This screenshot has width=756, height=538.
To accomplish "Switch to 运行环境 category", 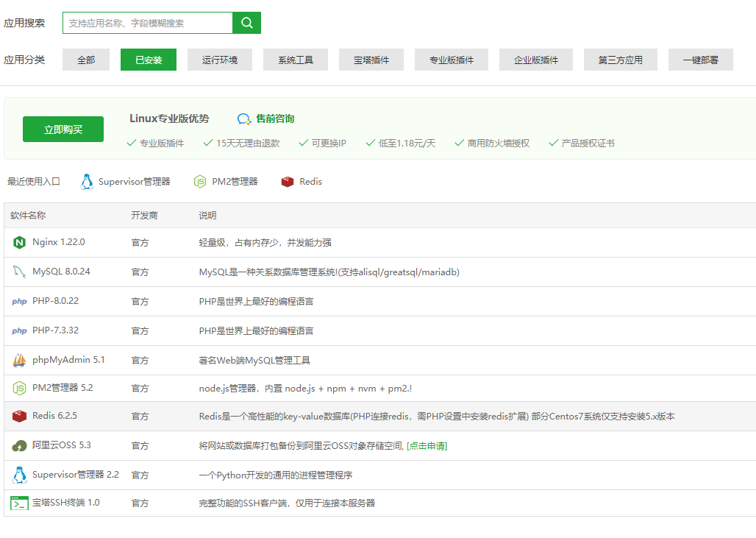I will point(220,60).
